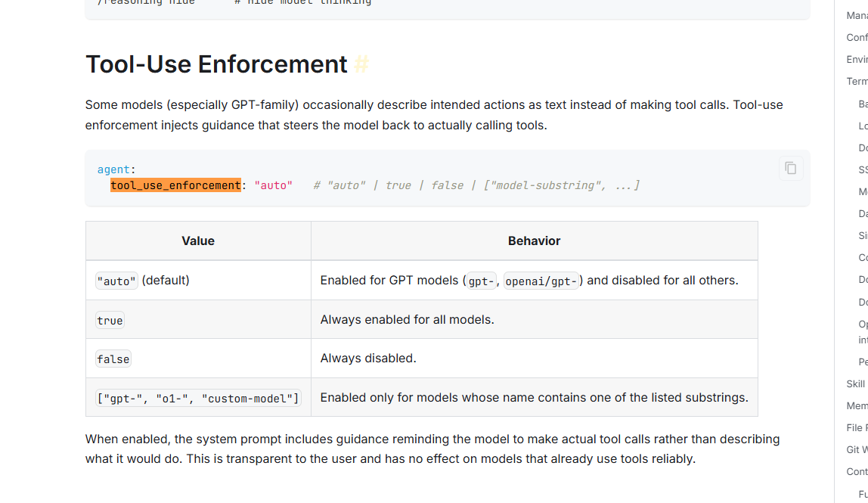Open the sidebar link starting with "Mana"
The height and width of the screenshot is (503, 868).
click(x=857, y=16)
